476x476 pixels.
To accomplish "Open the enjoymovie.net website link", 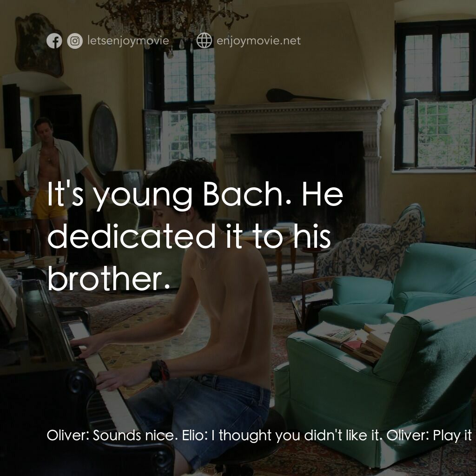I will (258, 40).
